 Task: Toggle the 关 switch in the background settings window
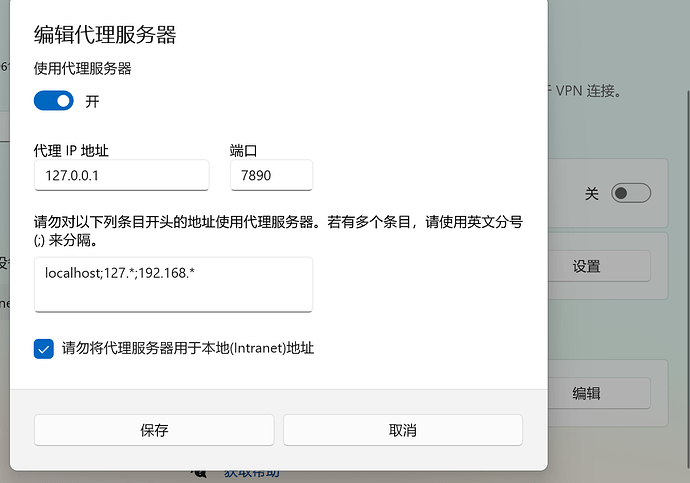tap(631, 193)
